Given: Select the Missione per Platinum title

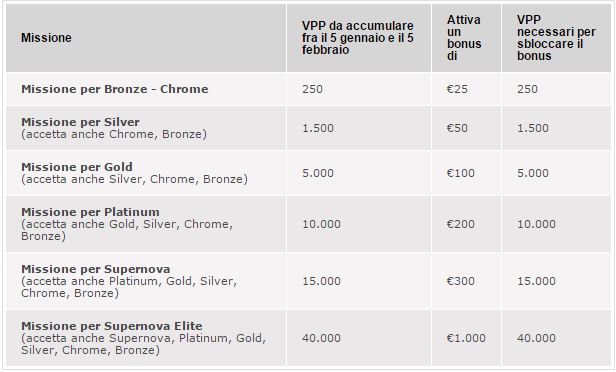Looking at the screenshot, I should pos(90,212).
